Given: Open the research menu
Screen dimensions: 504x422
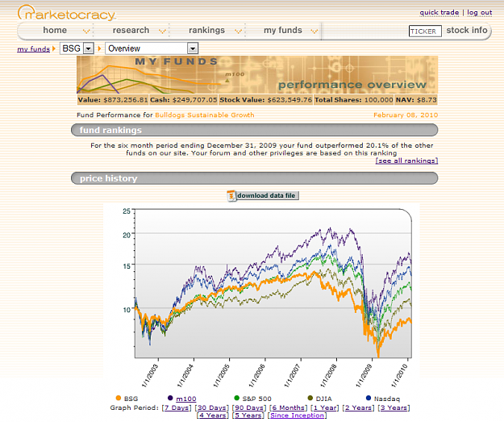Looking at the screenshot, I should click(131, 30).
